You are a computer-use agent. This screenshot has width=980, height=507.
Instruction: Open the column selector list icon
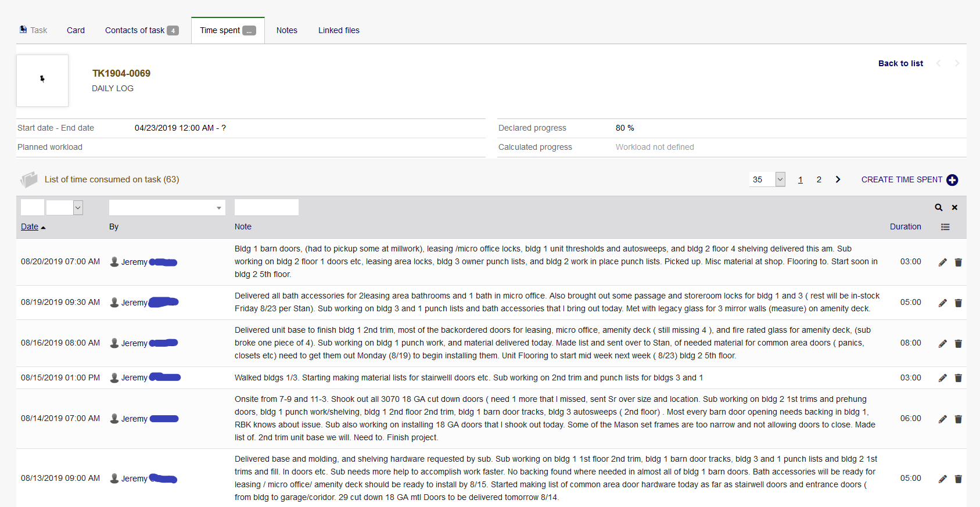pos(945,227)
